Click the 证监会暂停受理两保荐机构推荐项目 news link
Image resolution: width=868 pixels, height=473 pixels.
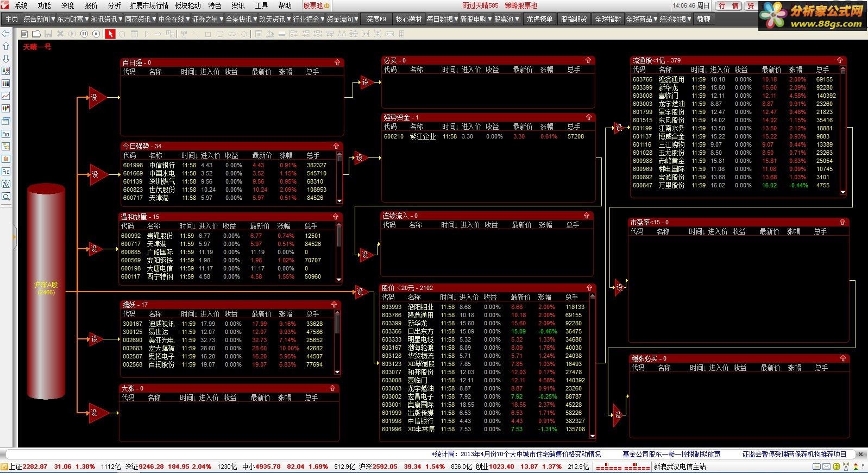[794, 454]
